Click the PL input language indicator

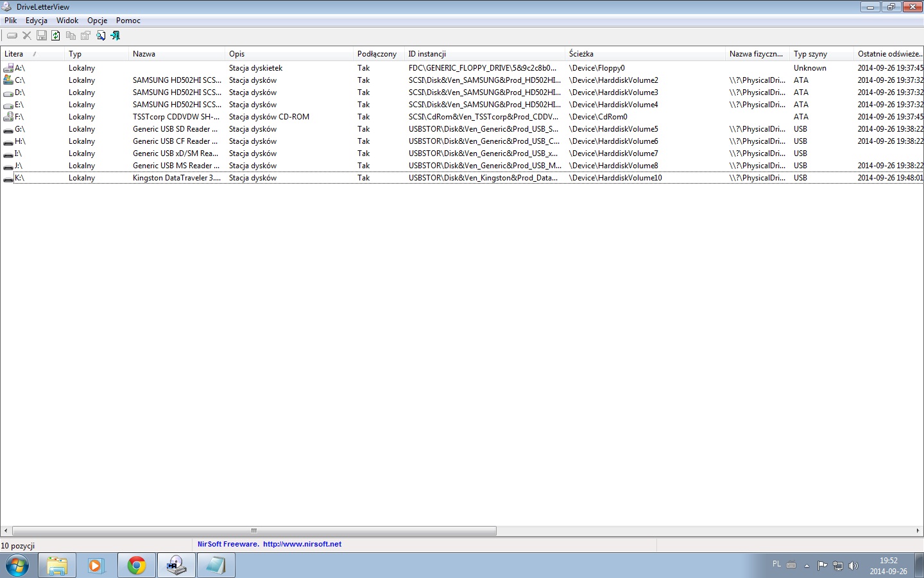tap(776, 565)
